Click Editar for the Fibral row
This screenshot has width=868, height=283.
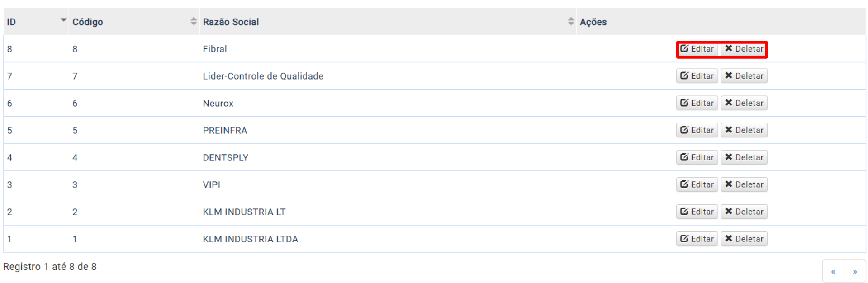697,49
